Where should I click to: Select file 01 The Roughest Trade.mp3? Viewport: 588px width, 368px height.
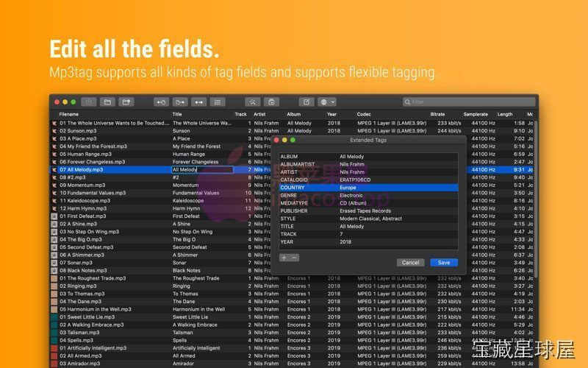tap(93, 278)
